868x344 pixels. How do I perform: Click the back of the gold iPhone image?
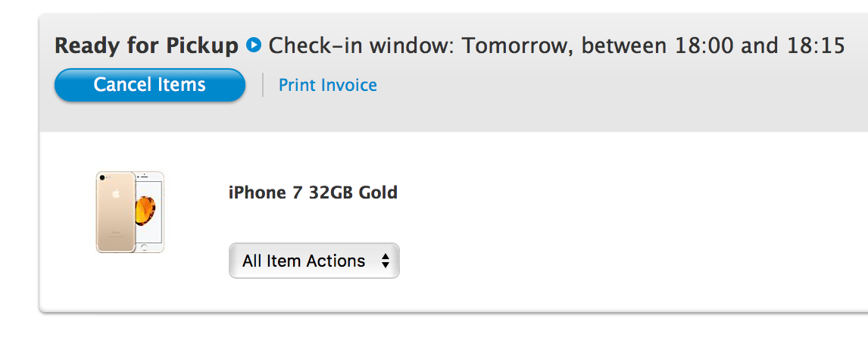116,212
